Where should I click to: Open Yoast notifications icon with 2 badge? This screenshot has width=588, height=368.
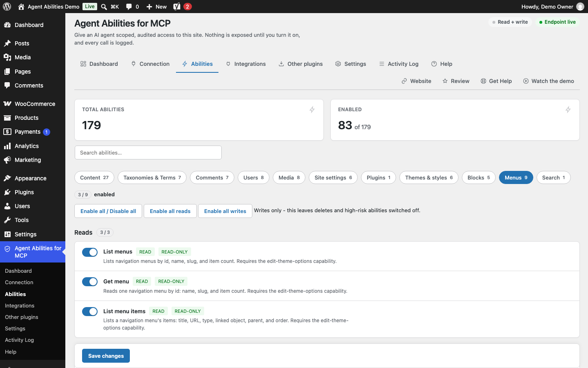[x=182, y=7]
